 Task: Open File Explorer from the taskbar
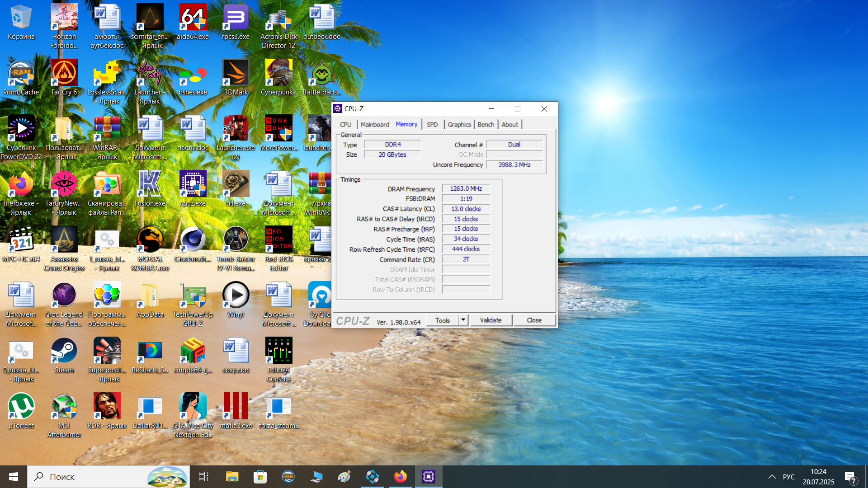tap(232, 477)
